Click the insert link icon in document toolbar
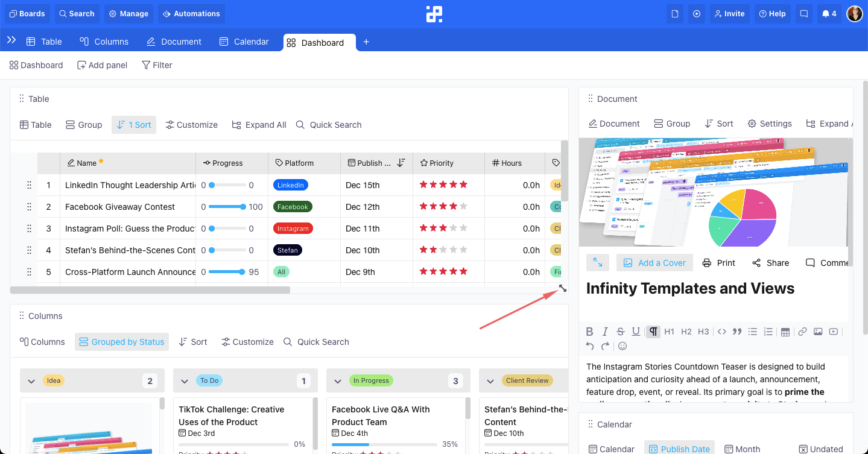868x454 pixels. [x=802, y=331]
